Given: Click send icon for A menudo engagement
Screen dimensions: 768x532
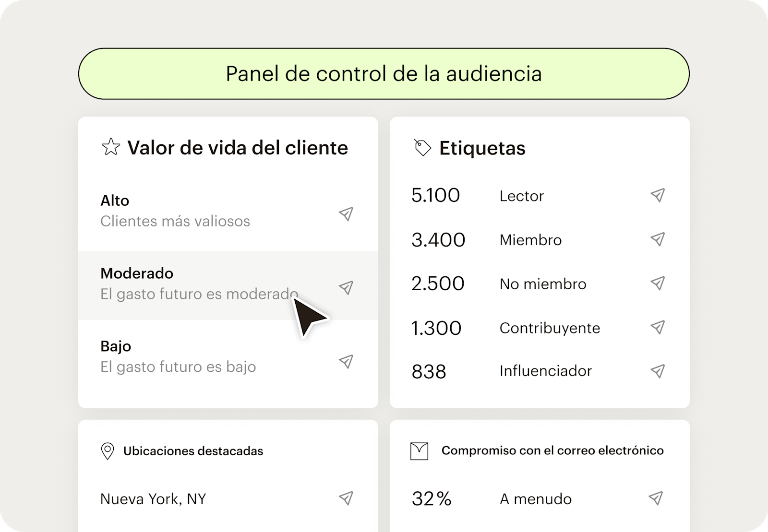Looking at the screenshot, I should coord(656,498).
